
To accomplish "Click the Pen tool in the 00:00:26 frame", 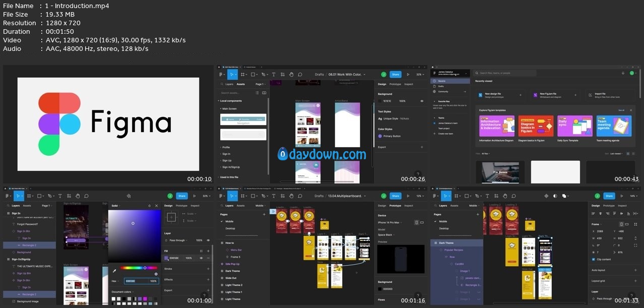I will point(265,74).
